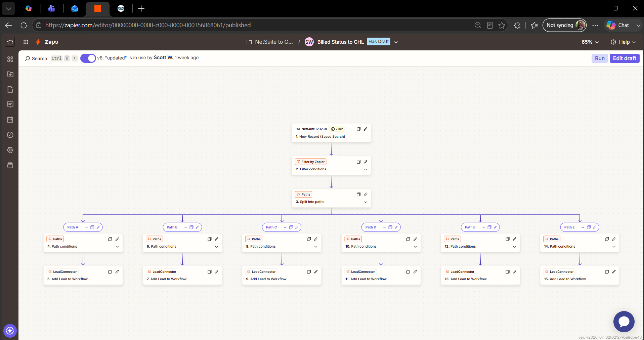Expand step 4 Path conditions chevron
This screenshot has width=644, height=340.
click(117, 247)
